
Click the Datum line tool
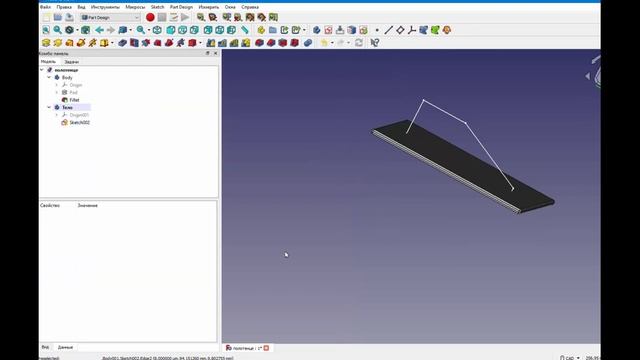coord(389,30)
